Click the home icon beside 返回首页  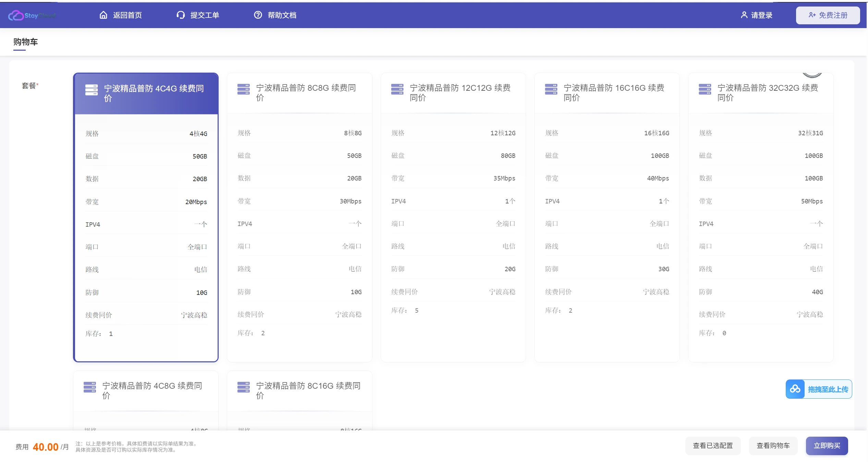pyautogui.click(x=103, y=15)
